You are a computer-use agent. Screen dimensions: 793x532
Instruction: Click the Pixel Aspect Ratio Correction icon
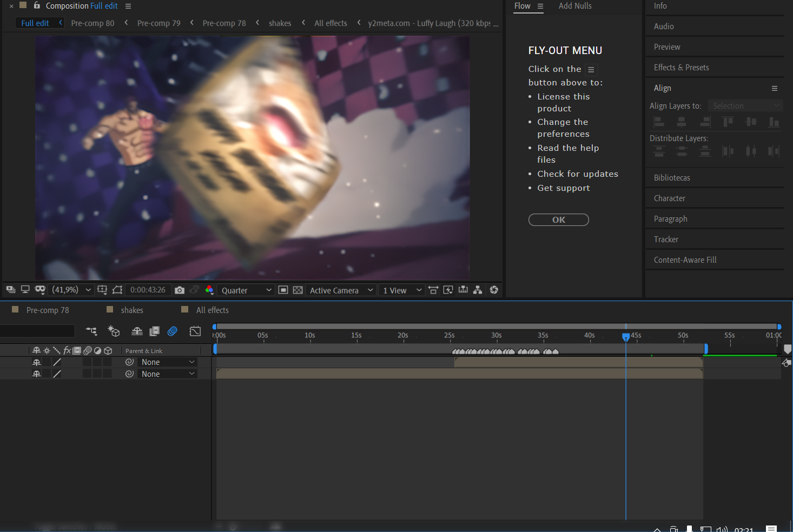point(433,290)
